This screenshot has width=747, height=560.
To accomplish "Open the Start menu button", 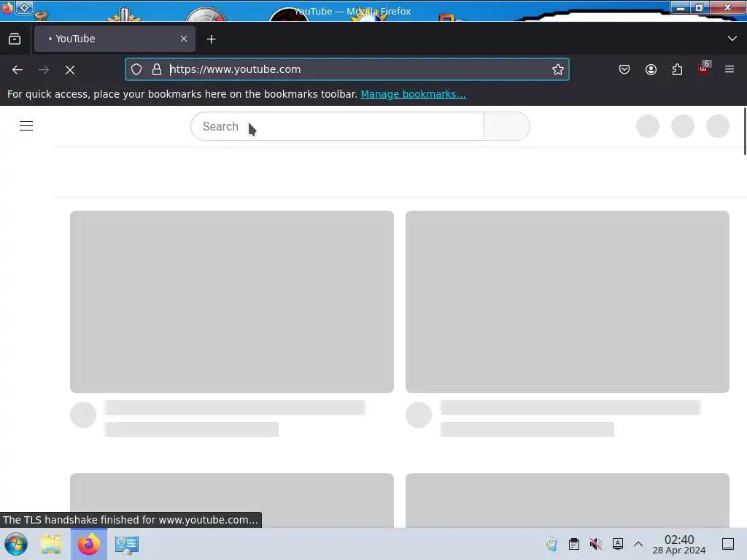I will [16, 544].
